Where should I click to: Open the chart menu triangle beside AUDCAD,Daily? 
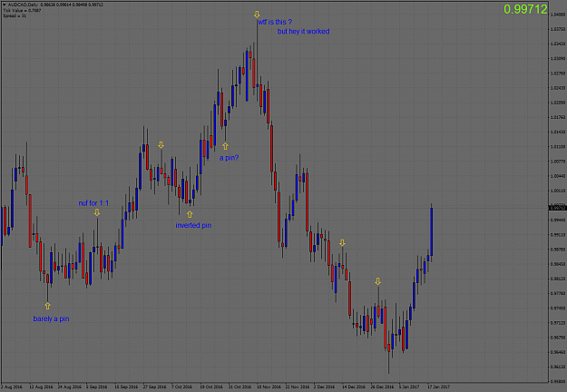pos(5,5)
